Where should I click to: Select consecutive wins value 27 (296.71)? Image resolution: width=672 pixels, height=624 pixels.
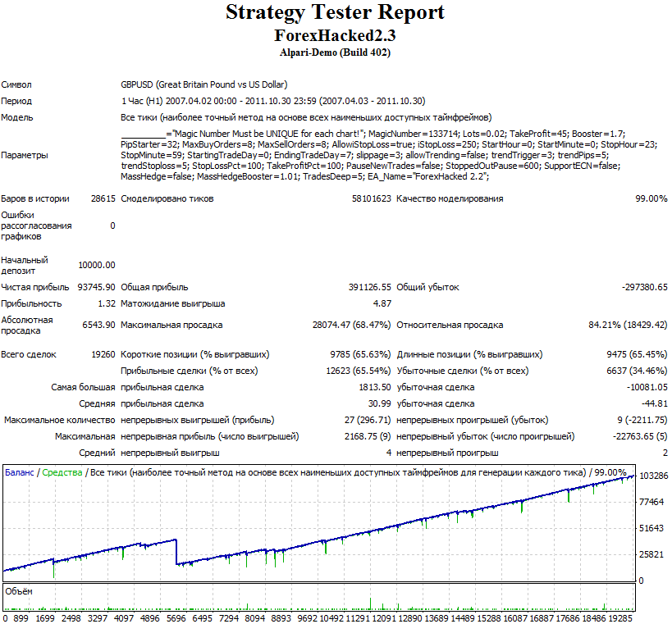368,420
